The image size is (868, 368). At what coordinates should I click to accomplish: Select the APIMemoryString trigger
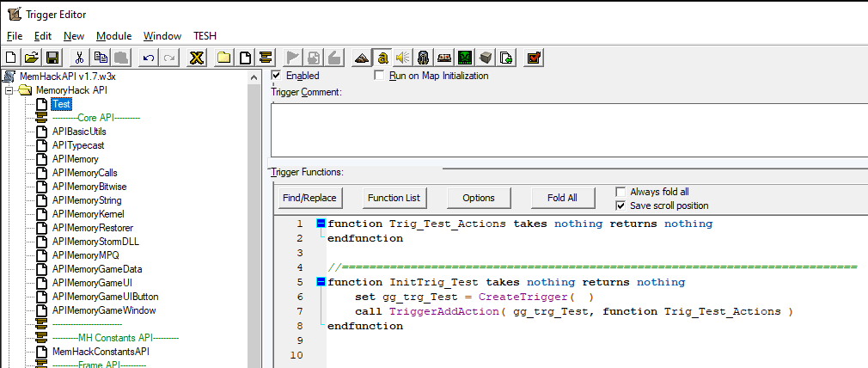coord(87,200)
